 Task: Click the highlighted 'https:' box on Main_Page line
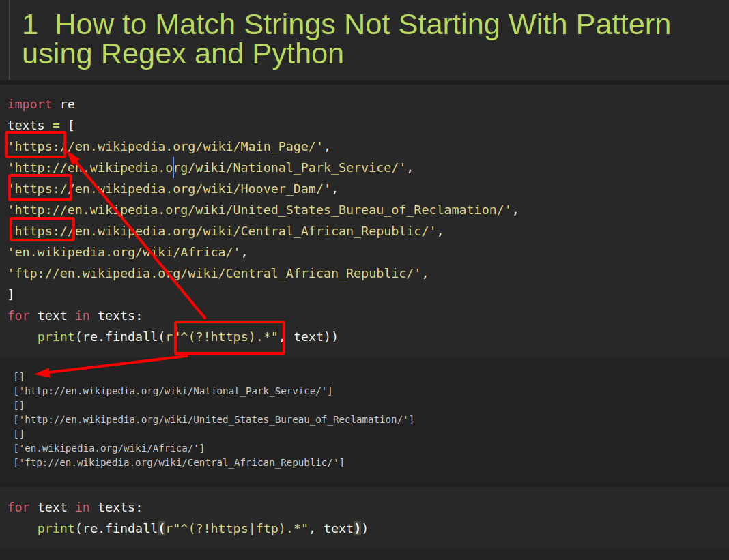click(x=35, y=146)
